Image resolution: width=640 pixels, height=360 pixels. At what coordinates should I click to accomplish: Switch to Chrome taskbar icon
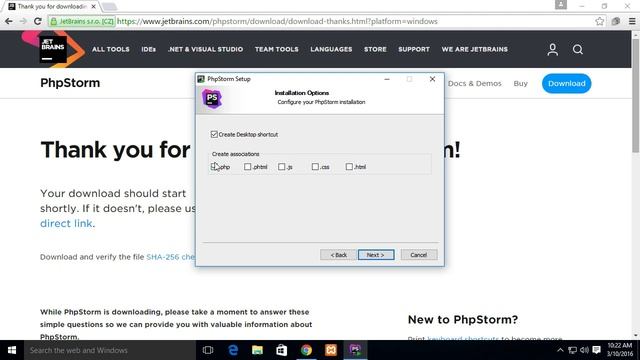coord(306,350)
